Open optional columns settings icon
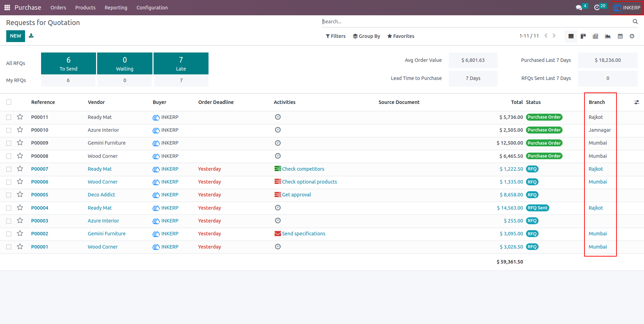Viewport: 644px width, 324px height. point(637,102)
